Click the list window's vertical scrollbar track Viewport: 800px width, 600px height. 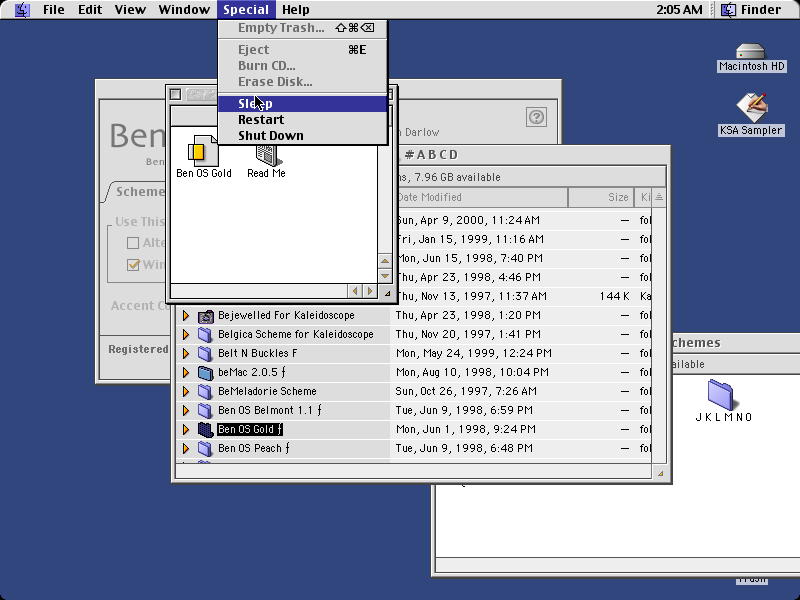coord(659,335)
